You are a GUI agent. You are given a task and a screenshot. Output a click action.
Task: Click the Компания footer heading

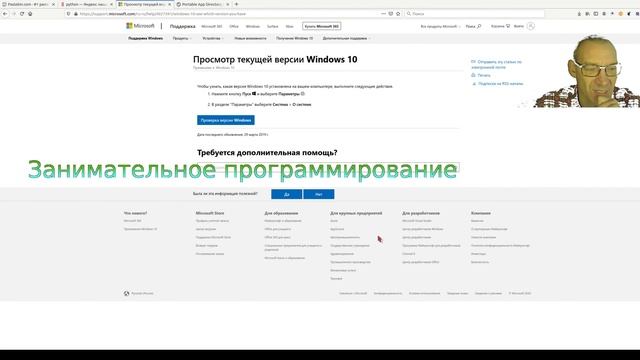coord(481,213)
